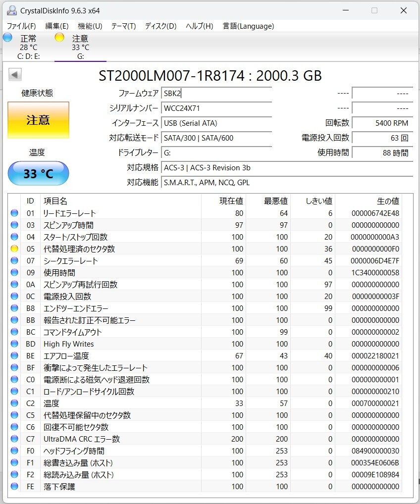Click the status icon for 報告された訂正不可能エラー
420x504 pixels.
pyautogui.click(x=14, y=320)
